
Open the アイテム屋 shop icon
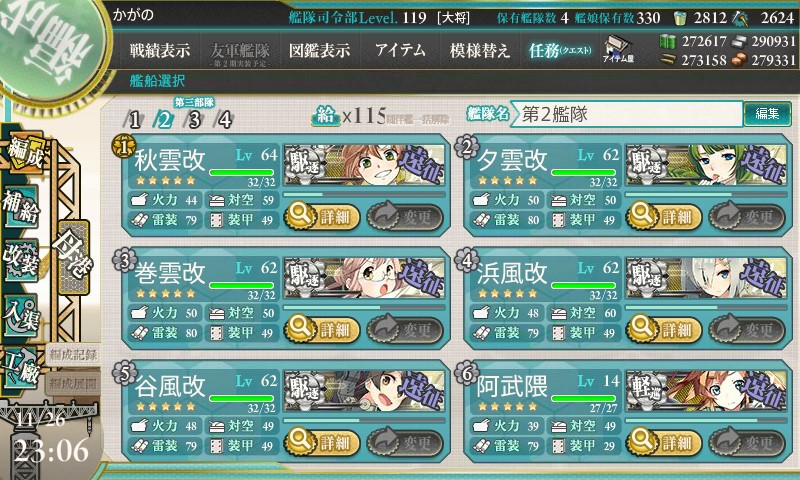tap(618, 49)
